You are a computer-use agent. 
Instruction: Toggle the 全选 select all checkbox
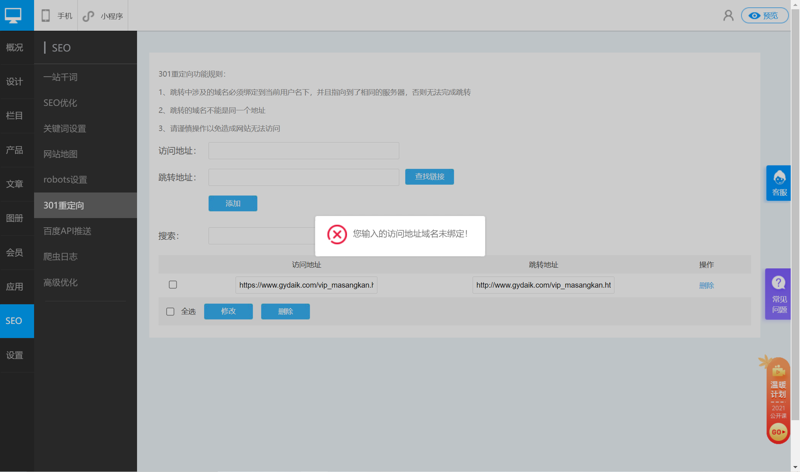pos(170,311)
